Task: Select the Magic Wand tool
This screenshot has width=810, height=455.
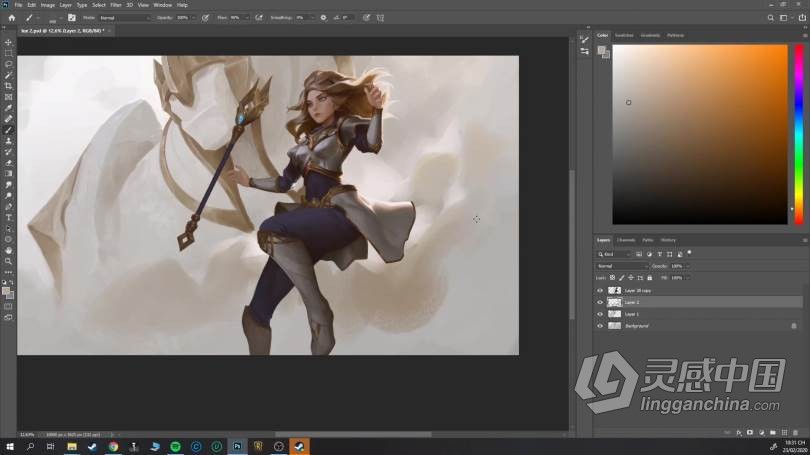Action: click(8, 75)
